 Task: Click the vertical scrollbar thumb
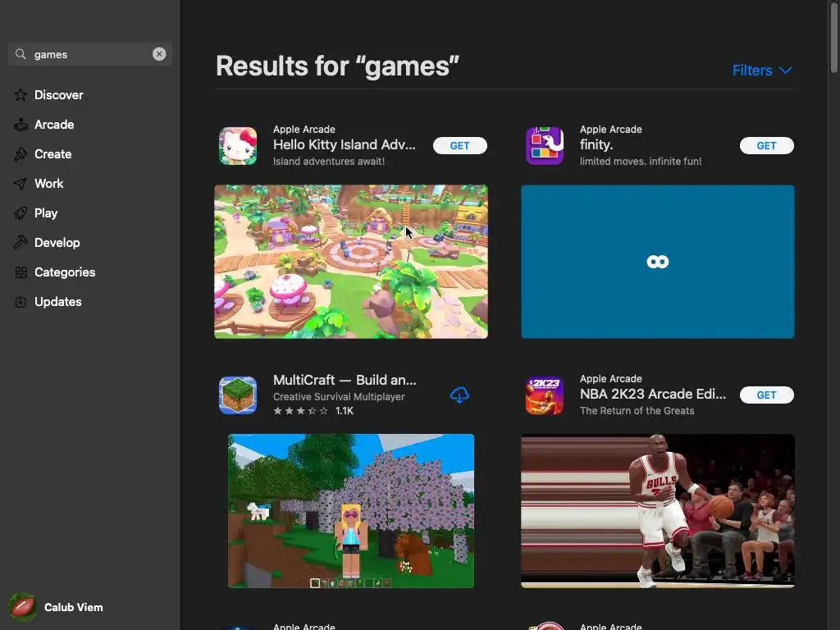click(x=834, y=36)
